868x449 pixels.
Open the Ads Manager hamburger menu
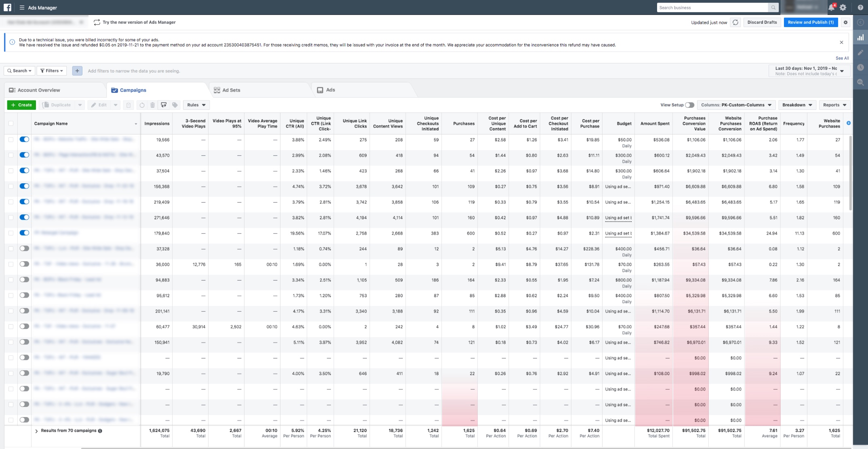(22, 8)
